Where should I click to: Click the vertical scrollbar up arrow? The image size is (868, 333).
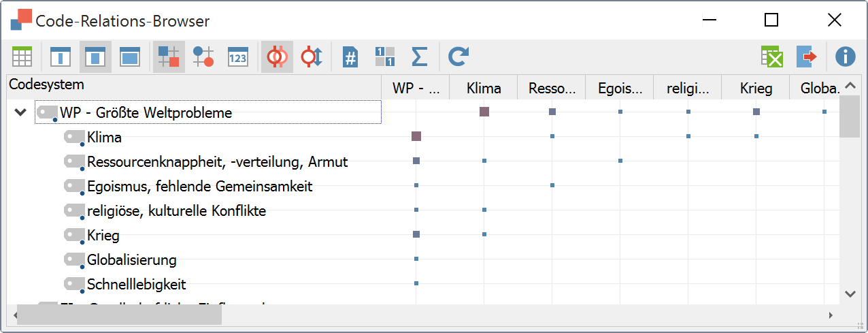pos(850,86)
